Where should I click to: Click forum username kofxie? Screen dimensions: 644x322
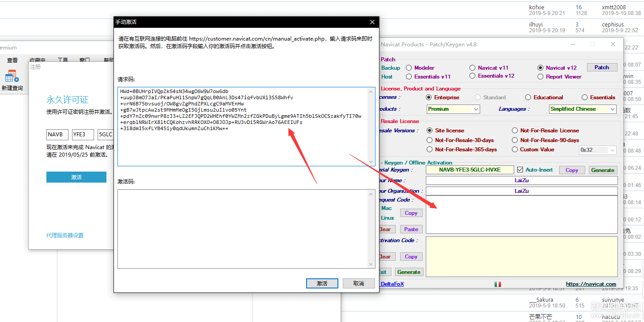[537, 7]
